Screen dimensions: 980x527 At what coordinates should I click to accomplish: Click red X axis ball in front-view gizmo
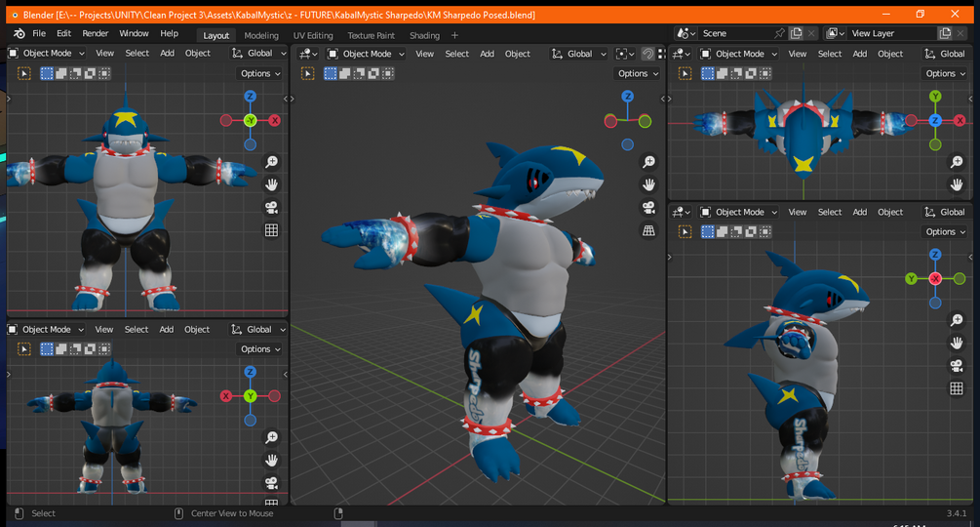click(x=274, y=121)
